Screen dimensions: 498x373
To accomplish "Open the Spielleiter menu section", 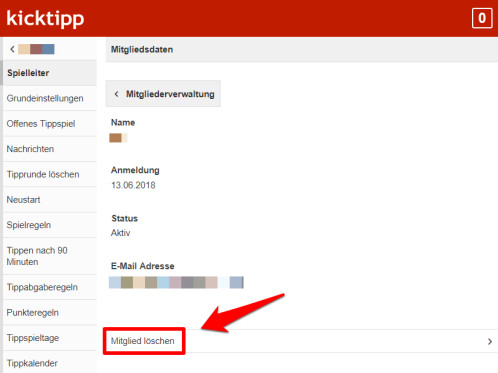I will (50, 73).
